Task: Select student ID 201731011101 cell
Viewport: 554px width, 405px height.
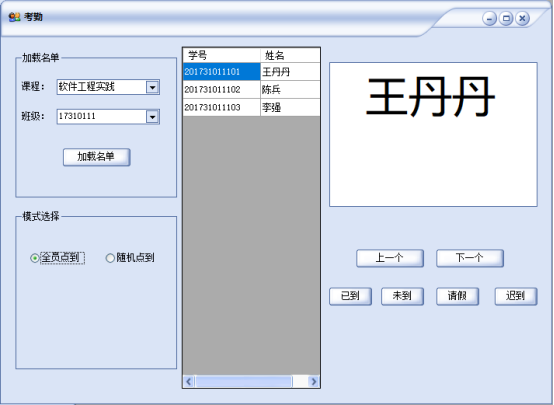Action: (222, 72)
